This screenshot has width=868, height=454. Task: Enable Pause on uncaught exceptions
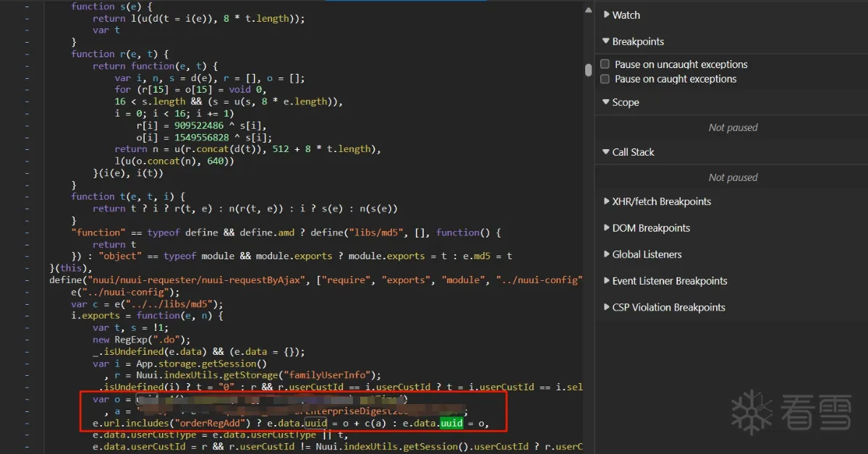[x=605, y=64]
